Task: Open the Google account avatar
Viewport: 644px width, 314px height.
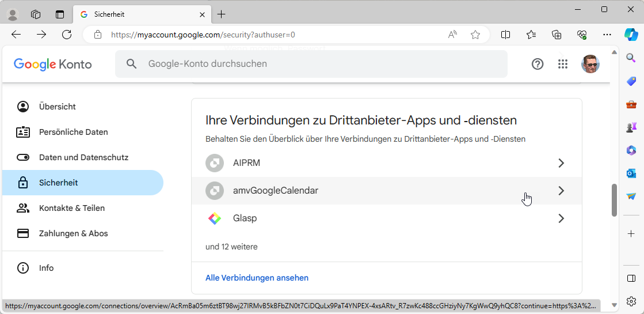Action: coord(590,64)
